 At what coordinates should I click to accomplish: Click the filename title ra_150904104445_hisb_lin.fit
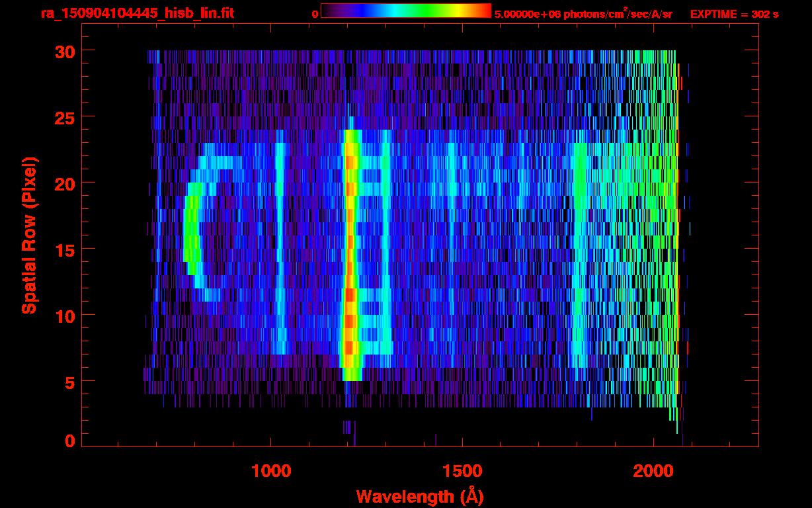tap(137, 13)
